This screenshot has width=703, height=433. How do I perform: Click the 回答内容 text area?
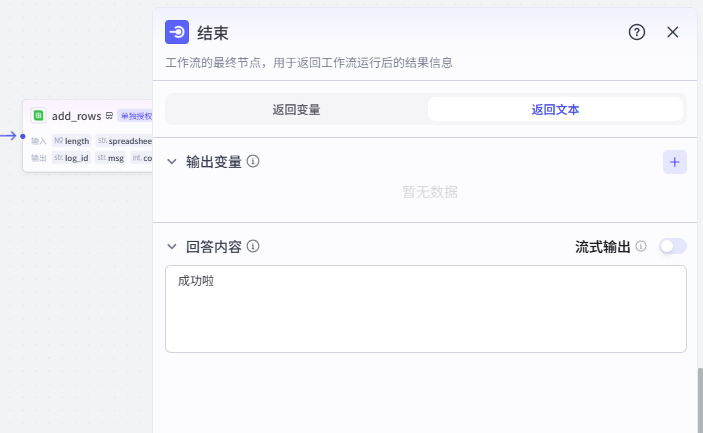[x=425, y=308]
